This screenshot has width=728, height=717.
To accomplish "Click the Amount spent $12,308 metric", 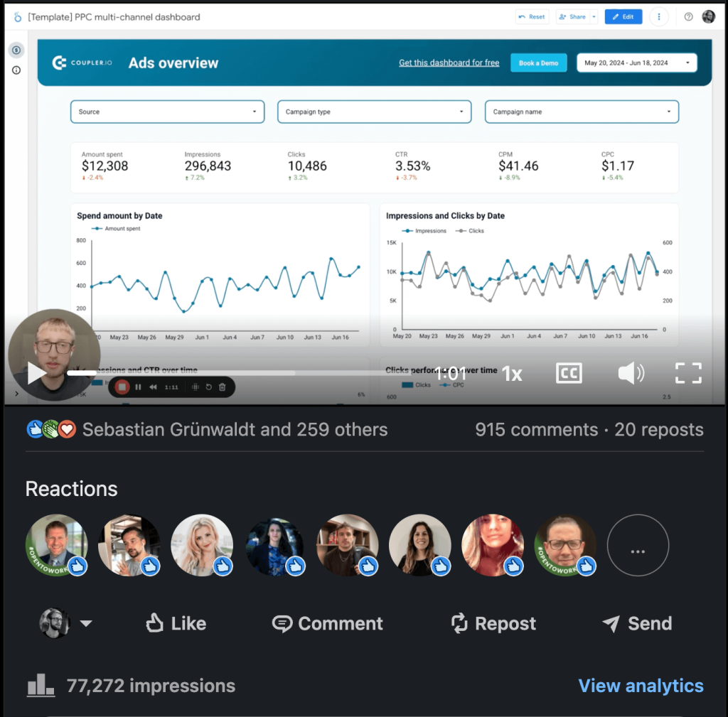I will [105, 166].
